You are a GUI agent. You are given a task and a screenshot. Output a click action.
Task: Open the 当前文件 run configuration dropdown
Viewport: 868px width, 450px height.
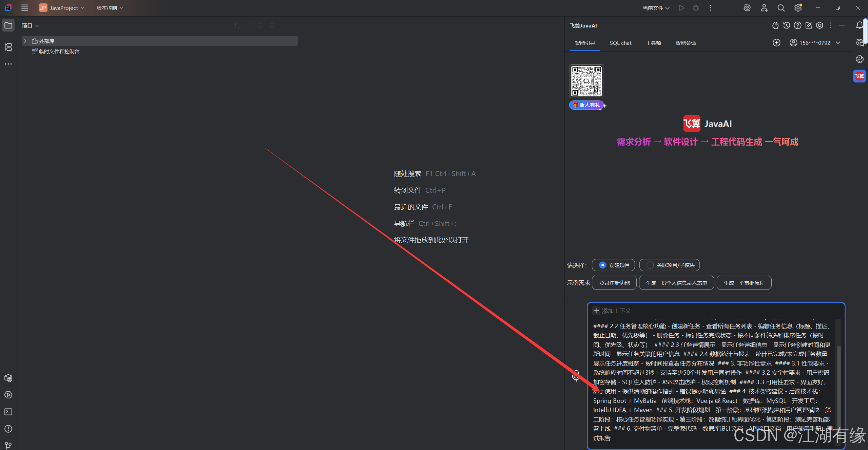tap(656, 8)
